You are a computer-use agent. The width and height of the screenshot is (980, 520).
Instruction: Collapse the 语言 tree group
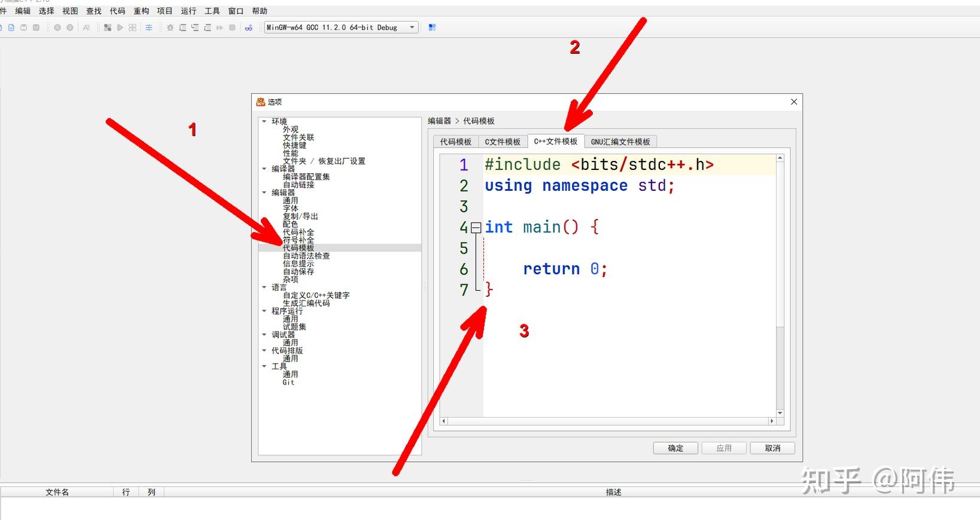264,287
